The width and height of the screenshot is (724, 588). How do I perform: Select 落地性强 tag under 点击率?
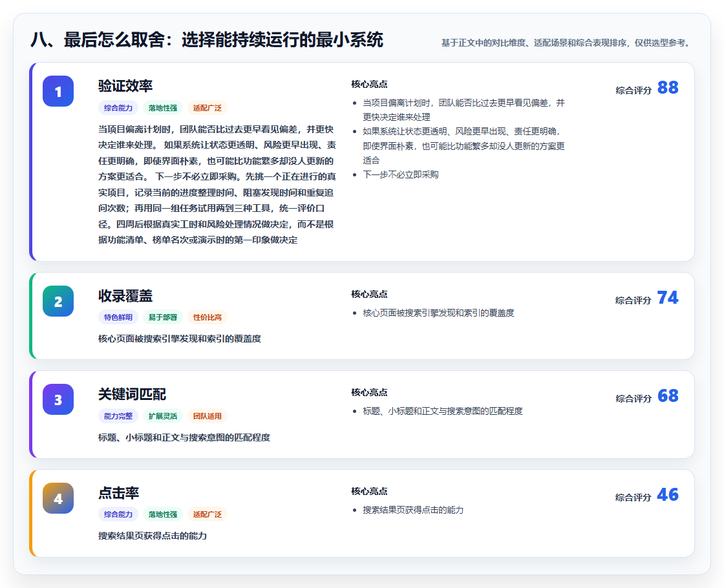pyautogui.click(x=162, y=514)
